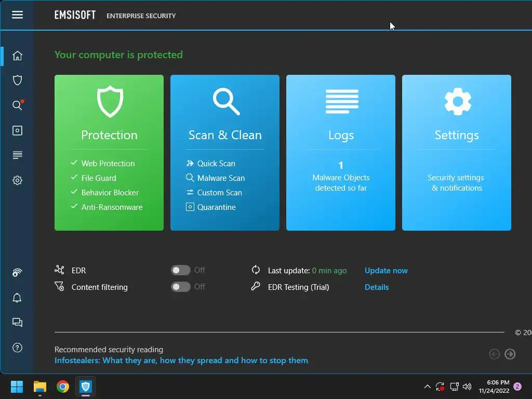This screenshot has height=399, width=532.
Task: Open Anti-Ransomware in Protection tile
Action: point(112,207)
